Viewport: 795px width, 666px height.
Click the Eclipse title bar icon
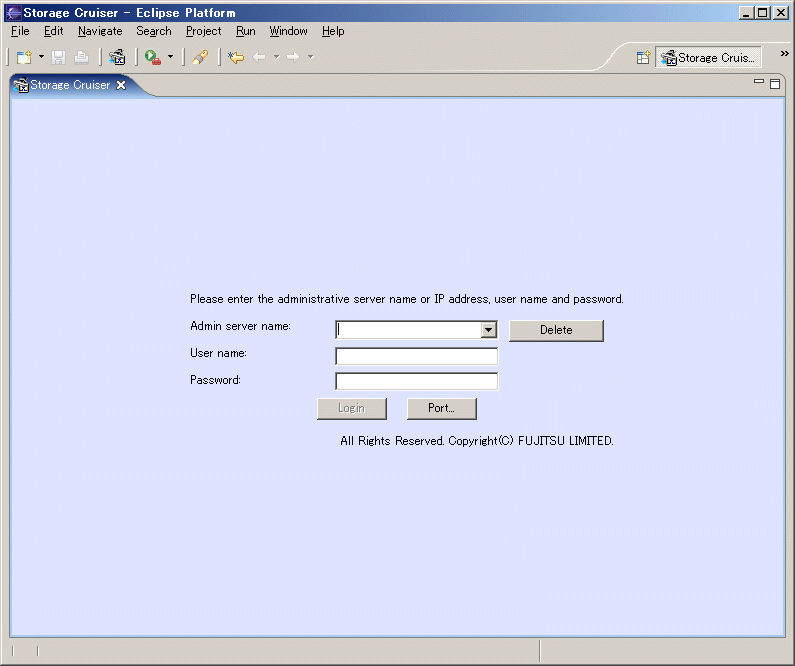click(13, 13)
